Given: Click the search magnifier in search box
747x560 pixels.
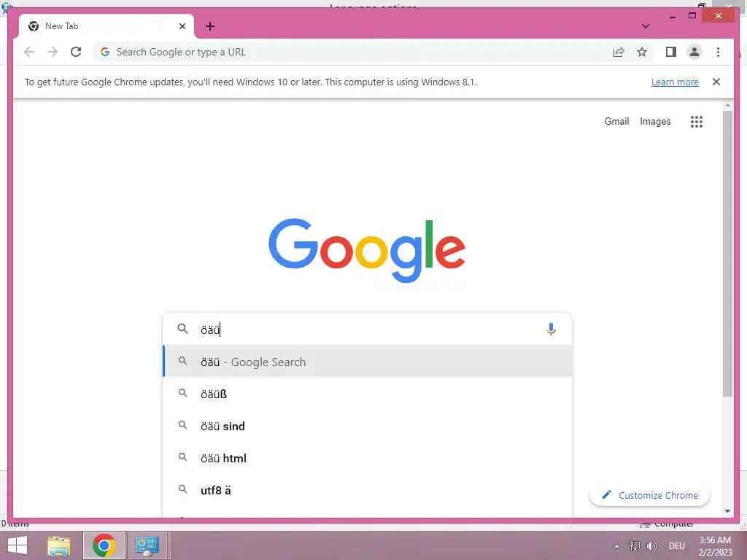Looking at the screenshot, I should [x=182, y=329].
